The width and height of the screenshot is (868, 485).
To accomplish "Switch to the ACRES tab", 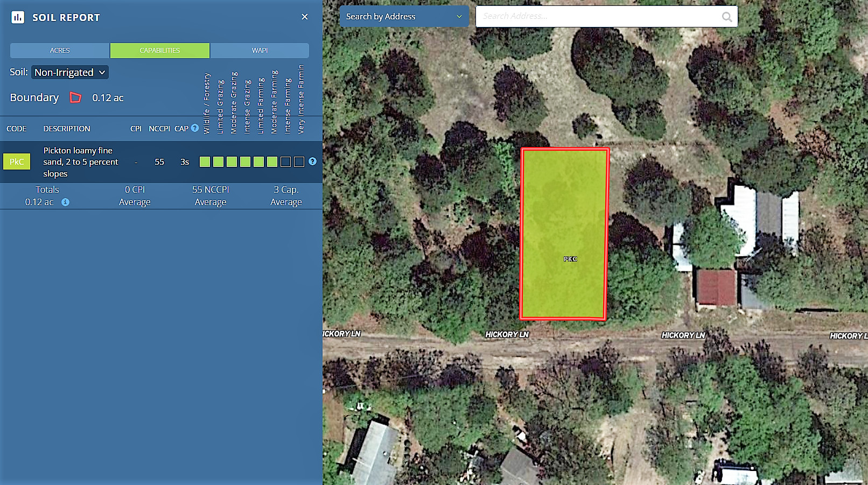I will [x=60, y=50].
